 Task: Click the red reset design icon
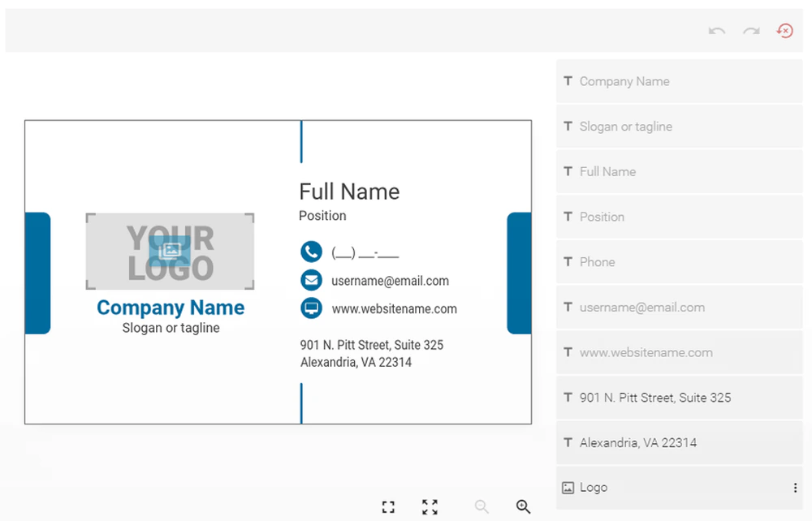click(785, 31)
